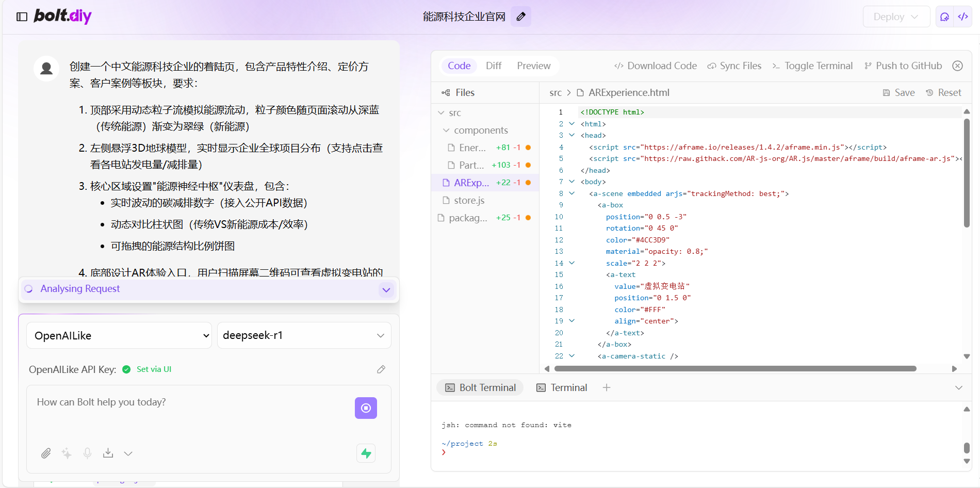Image resolution: width=980 pixels, height=488 pixels.
Task: Click Download Code
Action: (x=655, y=66)
